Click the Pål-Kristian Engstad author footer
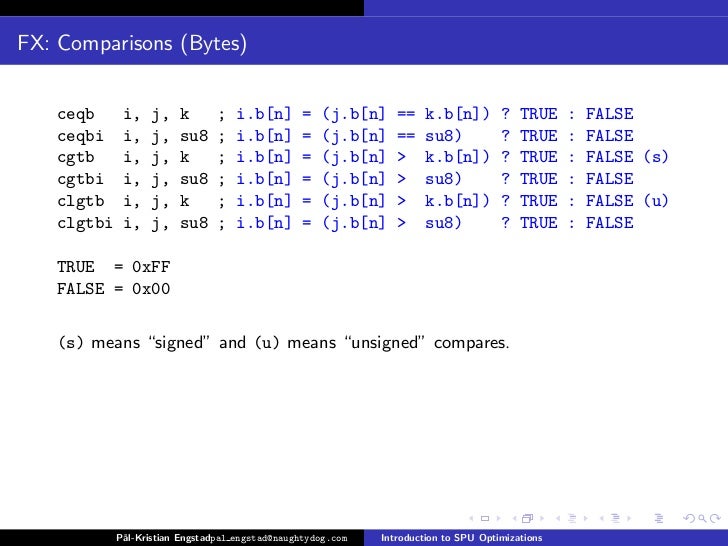 163,538
